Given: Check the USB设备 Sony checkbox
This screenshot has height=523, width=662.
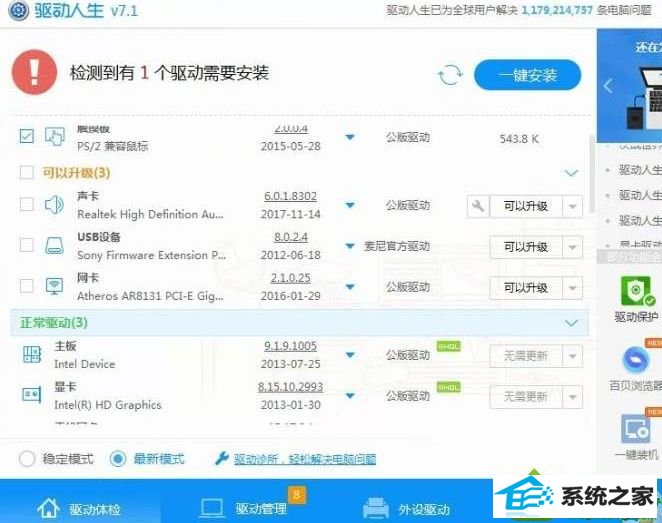Looking at the screenshot, I should 27,244.
